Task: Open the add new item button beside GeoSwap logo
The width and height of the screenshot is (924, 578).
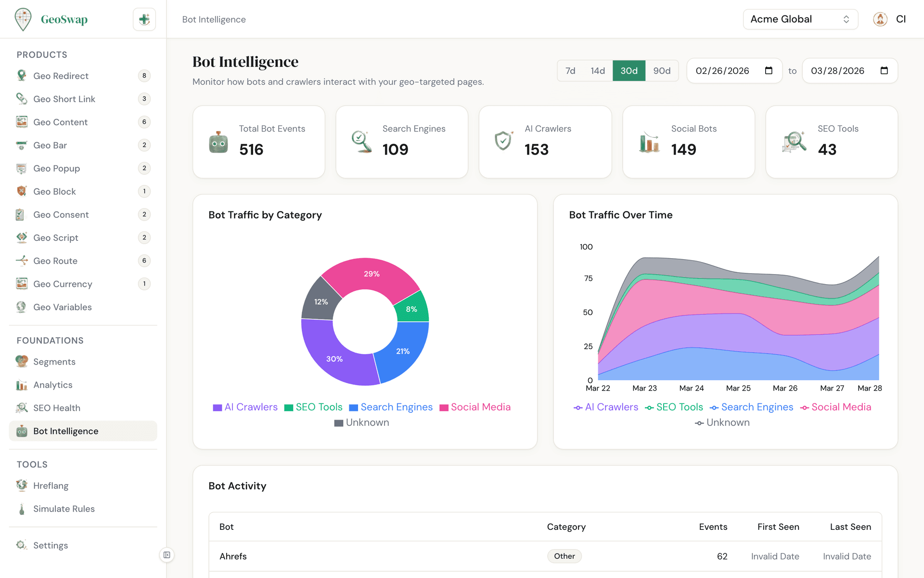Action: tap(144, 19)
